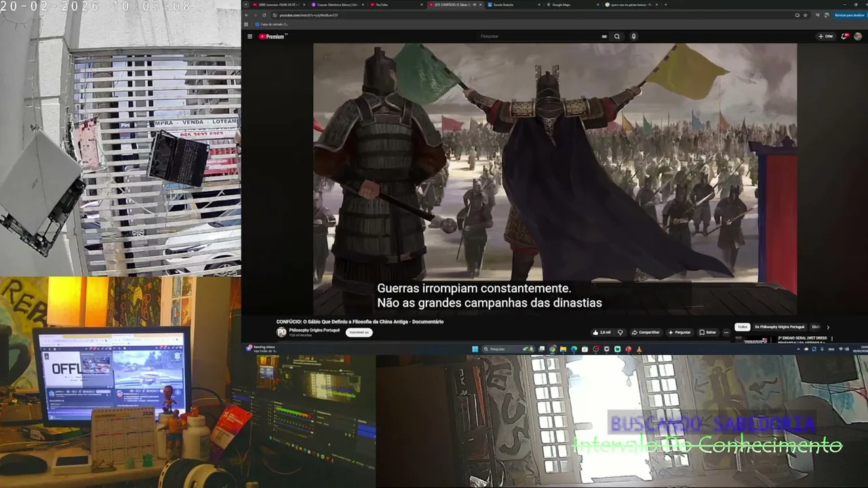This screenshot has width=868, height=488.
Task: Open the on-screen keyboard in search box
Action: point(604,37)
